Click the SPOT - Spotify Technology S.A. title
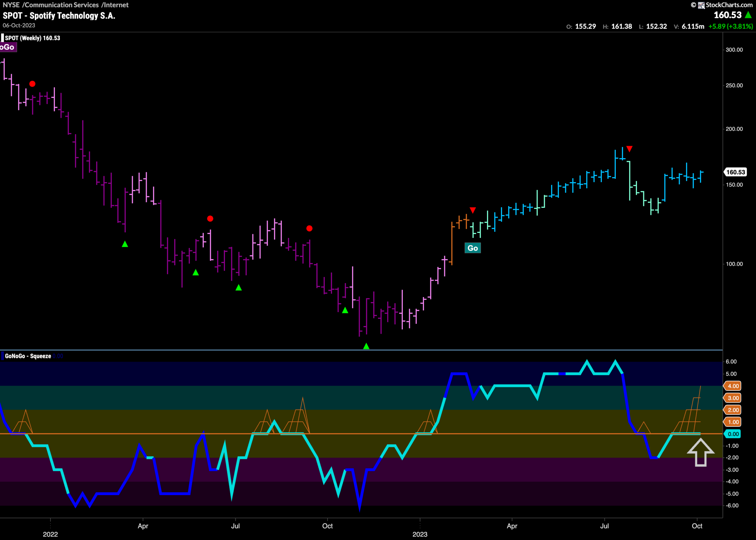 click(59, 16)
